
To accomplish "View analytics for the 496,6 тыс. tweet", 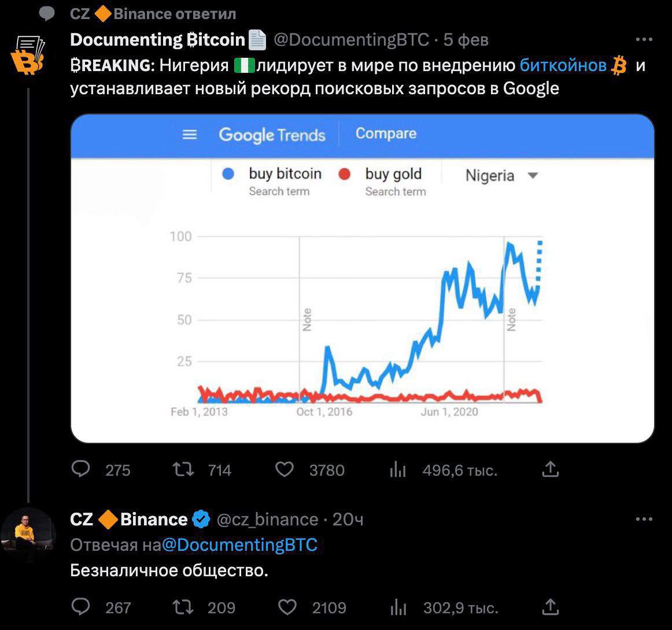I will click(398, 470).
